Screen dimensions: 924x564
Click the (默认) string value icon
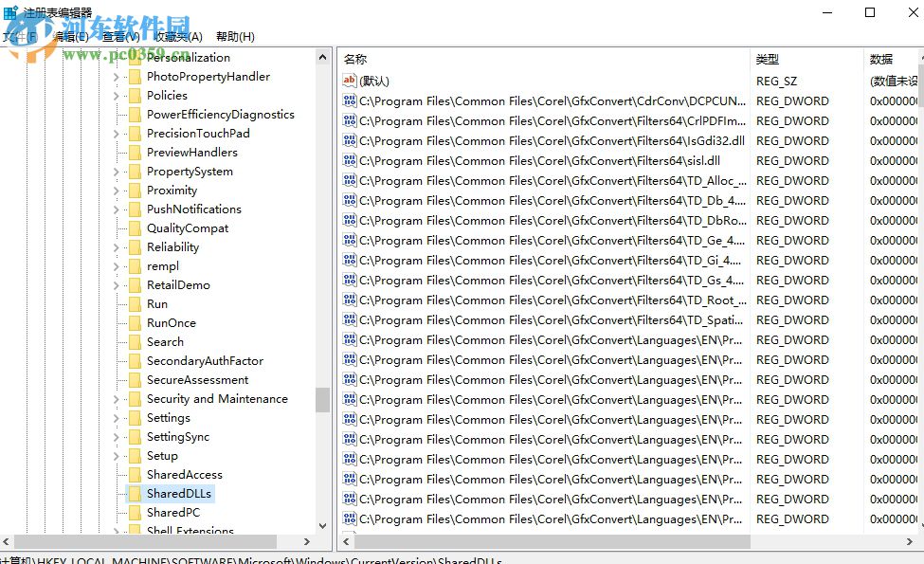pos(350,81)
